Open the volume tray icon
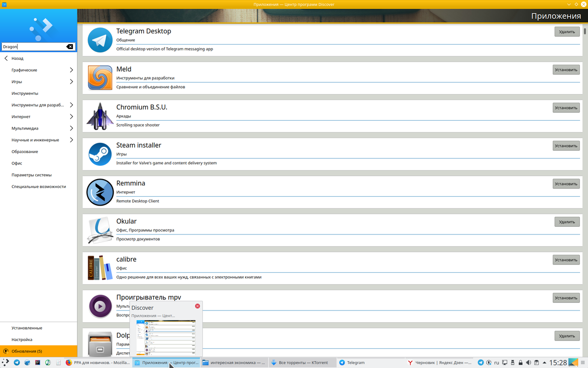 [x=528, y=363]
